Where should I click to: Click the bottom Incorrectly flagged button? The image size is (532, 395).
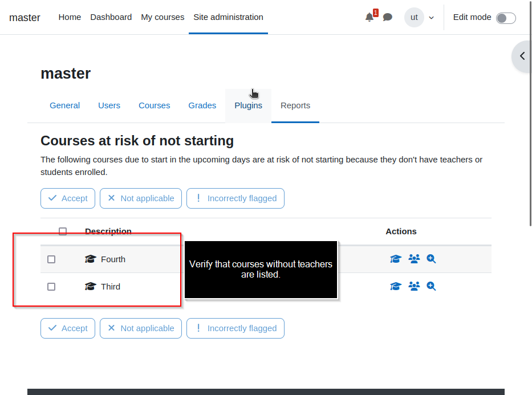[235, 328]
